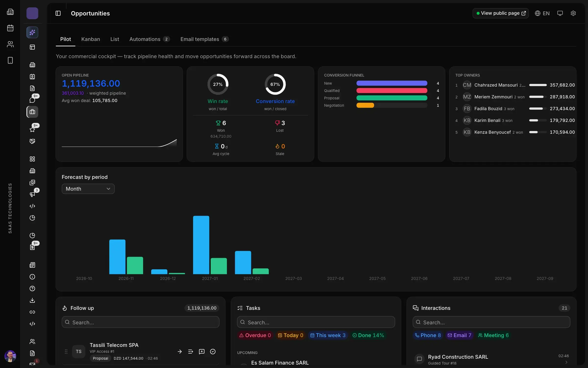Filter interactions by Meeting 6

(x=493, y=335)
